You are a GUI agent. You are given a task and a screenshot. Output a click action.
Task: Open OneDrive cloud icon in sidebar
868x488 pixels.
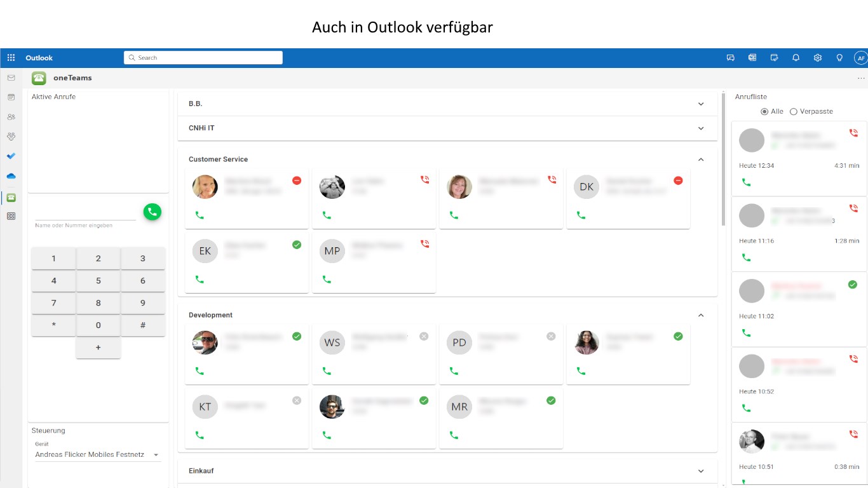coord(11,176)
